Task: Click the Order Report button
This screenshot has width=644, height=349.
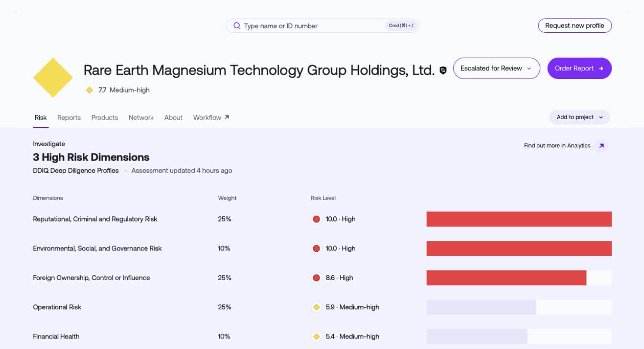Action: coord(580,68)
